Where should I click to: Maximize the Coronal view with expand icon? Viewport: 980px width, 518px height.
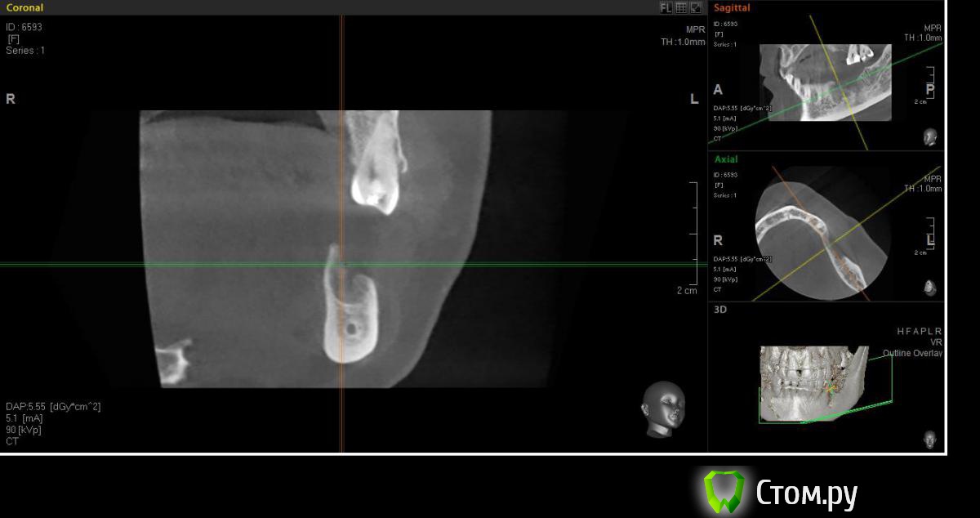pos(696,7)
